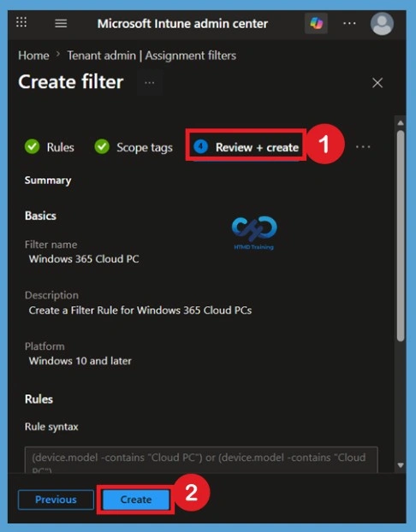Go back with the Previous button
Image resolution: width=416 pixels, height=532 pixels.
coord(56,499)
